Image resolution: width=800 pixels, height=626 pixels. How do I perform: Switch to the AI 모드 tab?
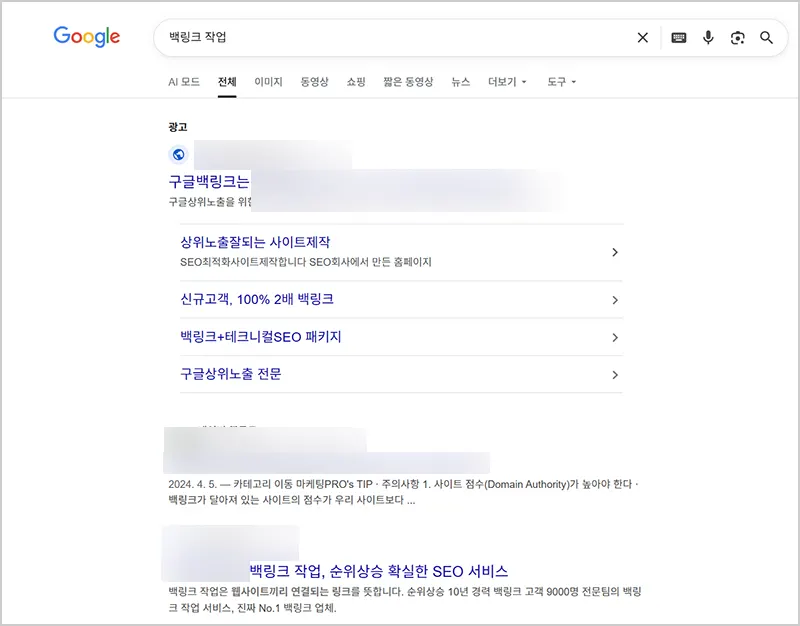point(184,82)
